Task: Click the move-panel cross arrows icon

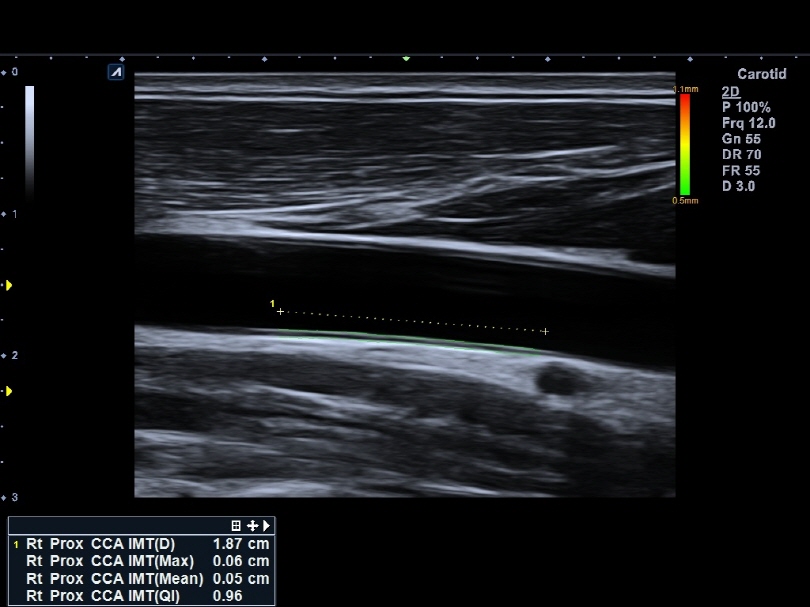Action: (x=252, y=525)
